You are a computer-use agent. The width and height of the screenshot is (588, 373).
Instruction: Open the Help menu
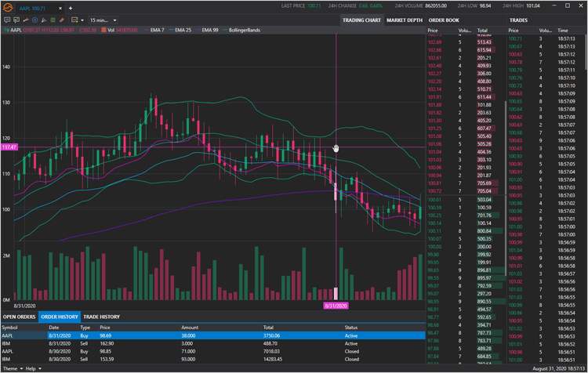[x=31, y=368]
